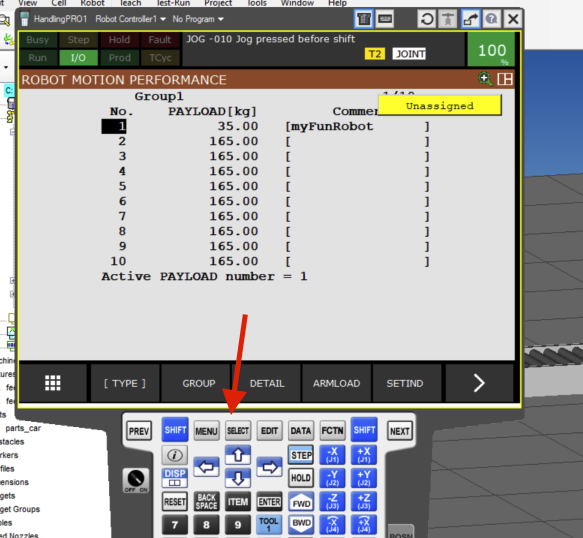Click the DETAIL softkey
This screenshot has width=583, height=538.
point(267,383)
